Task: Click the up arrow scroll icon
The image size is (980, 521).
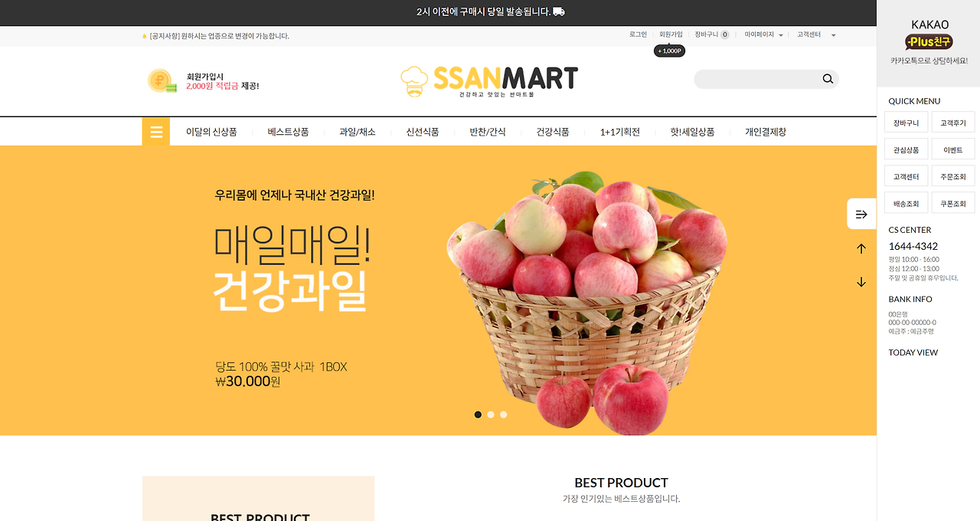Action: click(x=861, y=248)
